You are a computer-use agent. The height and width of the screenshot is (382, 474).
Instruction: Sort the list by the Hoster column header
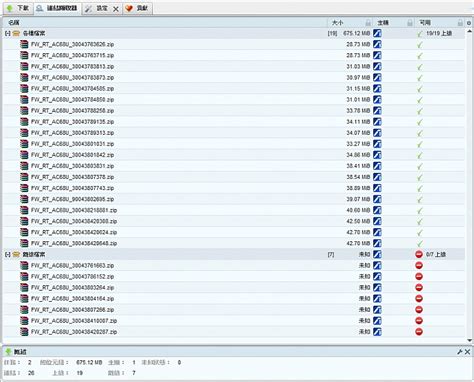pyautogui.click(x=383, y=23)
